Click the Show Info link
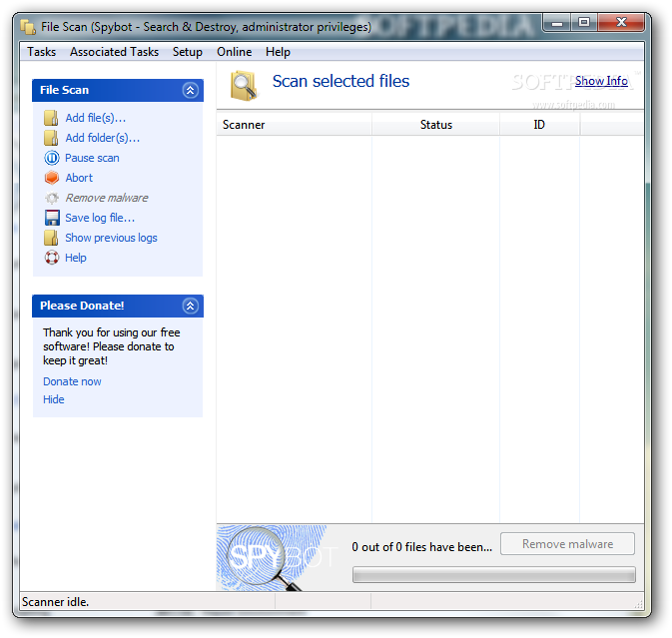 pyautogui.click(x=601, y=81)
